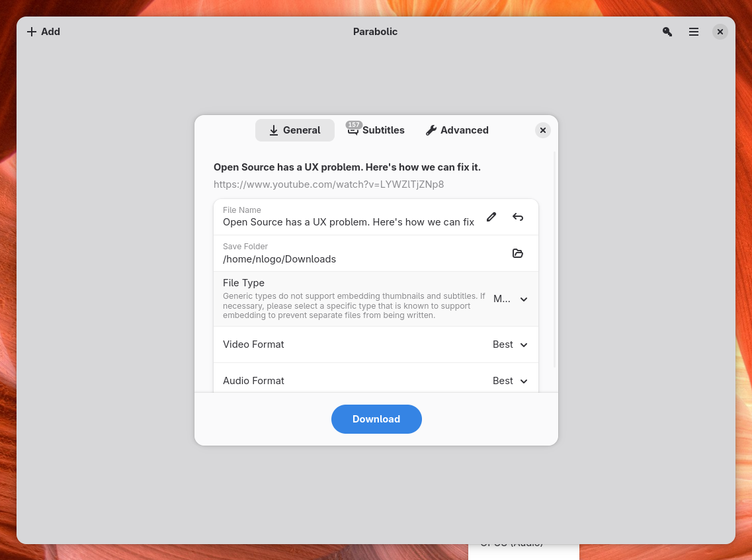Close the download dialog with X
Image resolution: width=752 pixels, height=560 pixels.
pyautogui.click(x=542, y=130)
